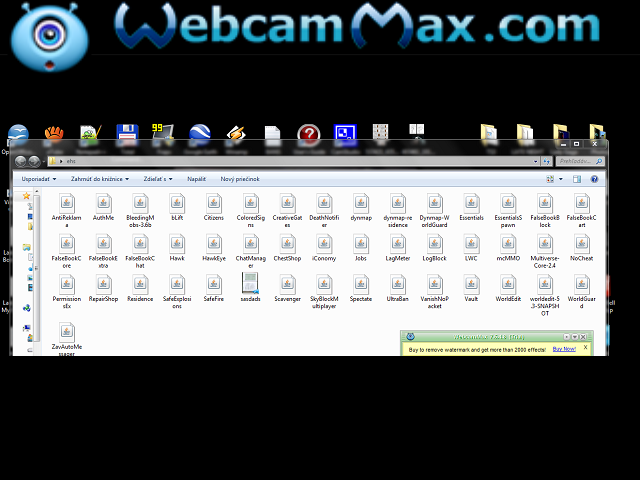Open Explorer help icon
The image size is (640, 480).
tap(594, 179)
